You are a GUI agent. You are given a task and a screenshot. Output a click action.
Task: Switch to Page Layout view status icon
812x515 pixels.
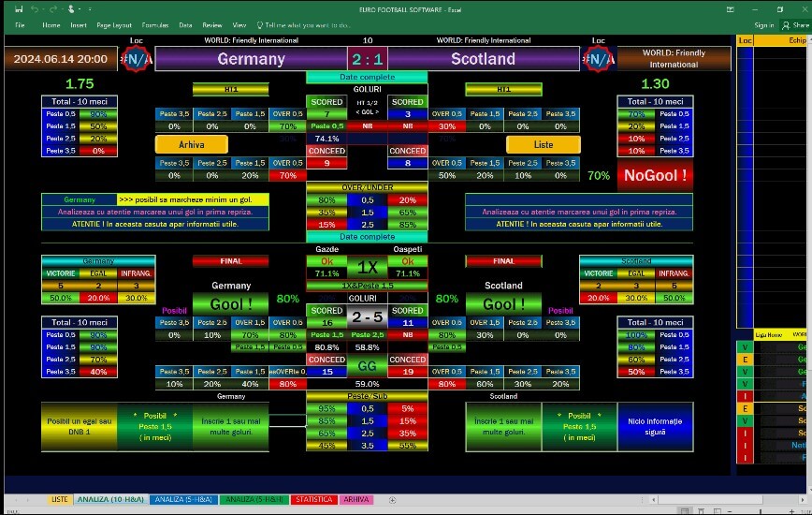[702, 511]
